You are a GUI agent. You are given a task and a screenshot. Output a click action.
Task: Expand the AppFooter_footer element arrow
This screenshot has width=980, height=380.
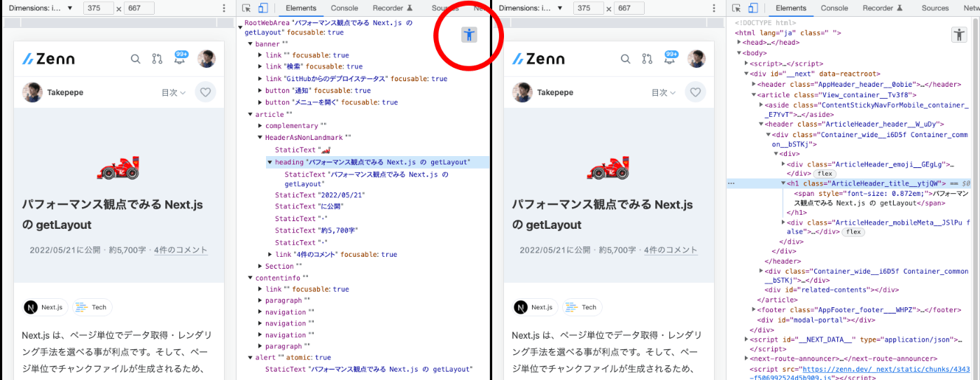coord(755,310)
